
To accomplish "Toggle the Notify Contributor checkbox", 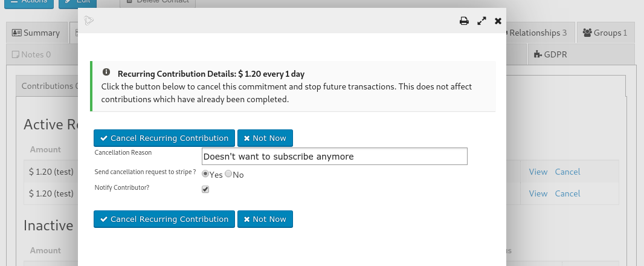I will [205, 189].
